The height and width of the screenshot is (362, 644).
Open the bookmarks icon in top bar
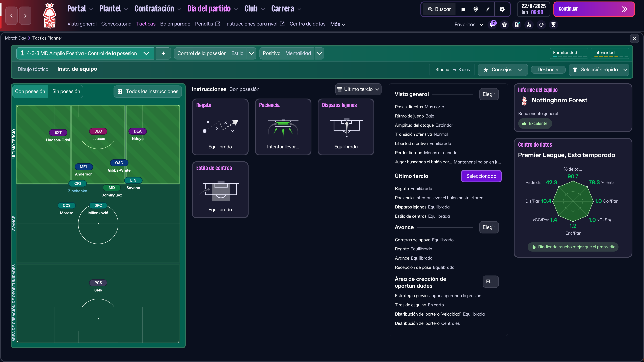coord(463,9)
